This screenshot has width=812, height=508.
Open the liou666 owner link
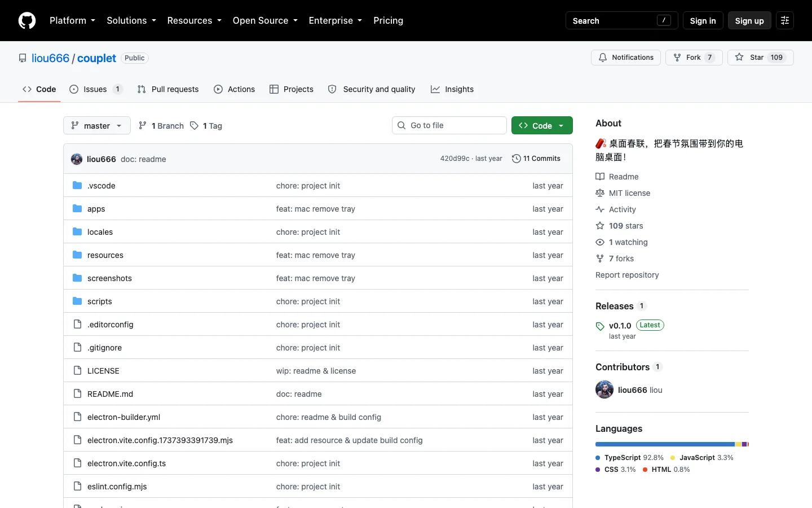50,58
